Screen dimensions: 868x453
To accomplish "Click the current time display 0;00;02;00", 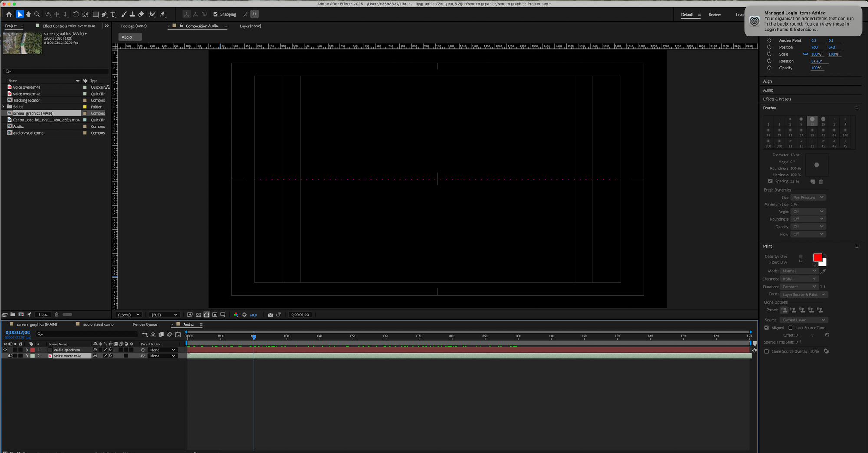I will point(18,333).
